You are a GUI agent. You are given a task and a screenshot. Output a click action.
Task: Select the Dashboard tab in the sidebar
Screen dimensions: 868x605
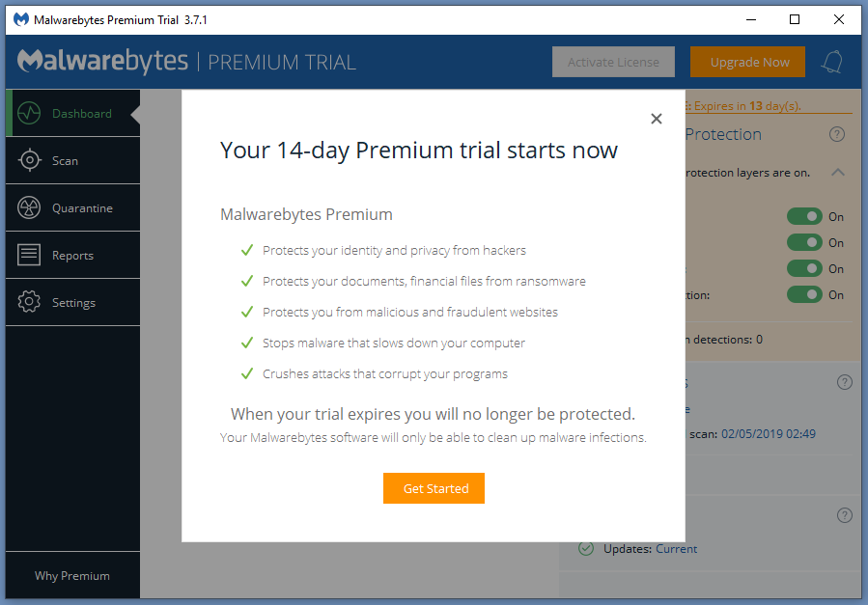(x=72, y=113)
